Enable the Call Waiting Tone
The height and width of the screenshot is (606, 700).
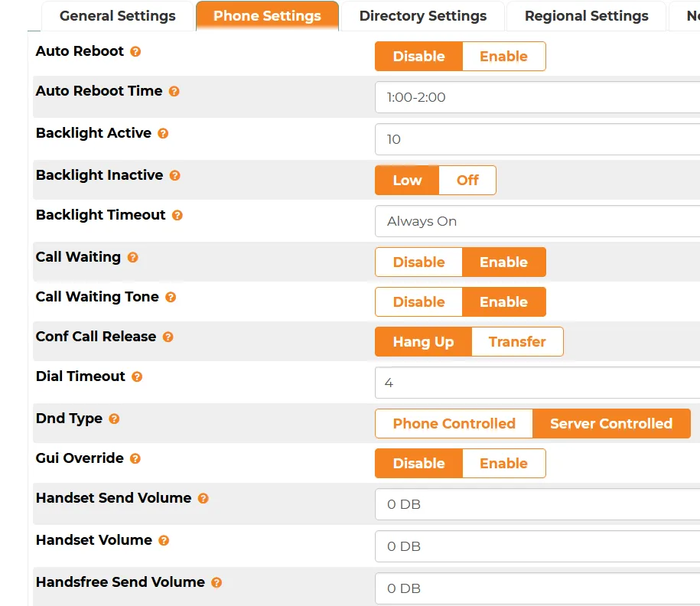pos(504,302)
